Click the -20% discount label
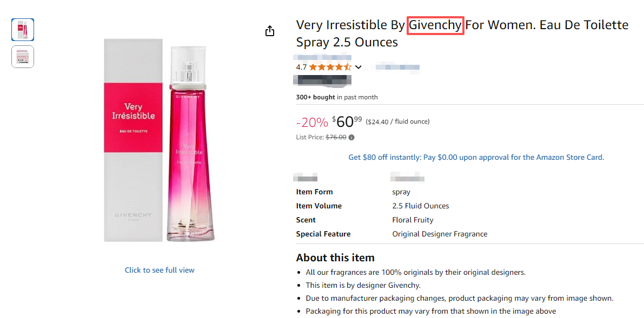The height and width of the screenshot is (318, 644). pos(312,122)
